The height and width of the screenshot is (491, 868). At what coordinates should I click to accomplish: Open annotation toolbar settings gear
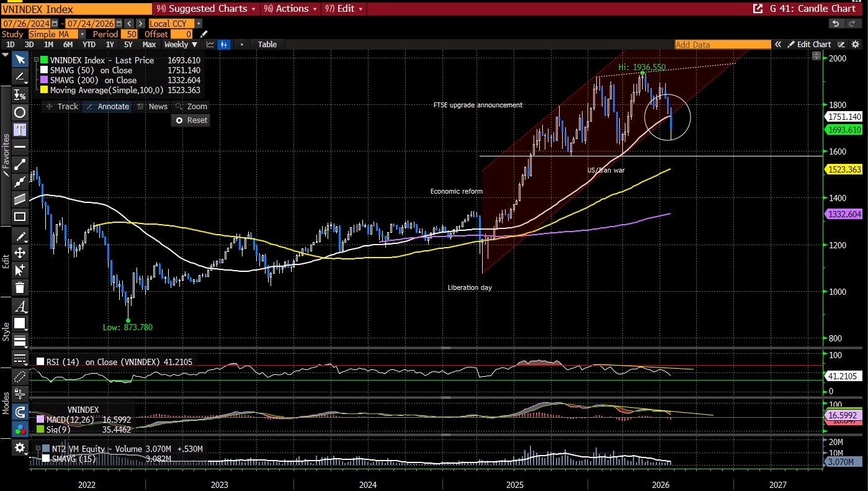coord(20,448)
